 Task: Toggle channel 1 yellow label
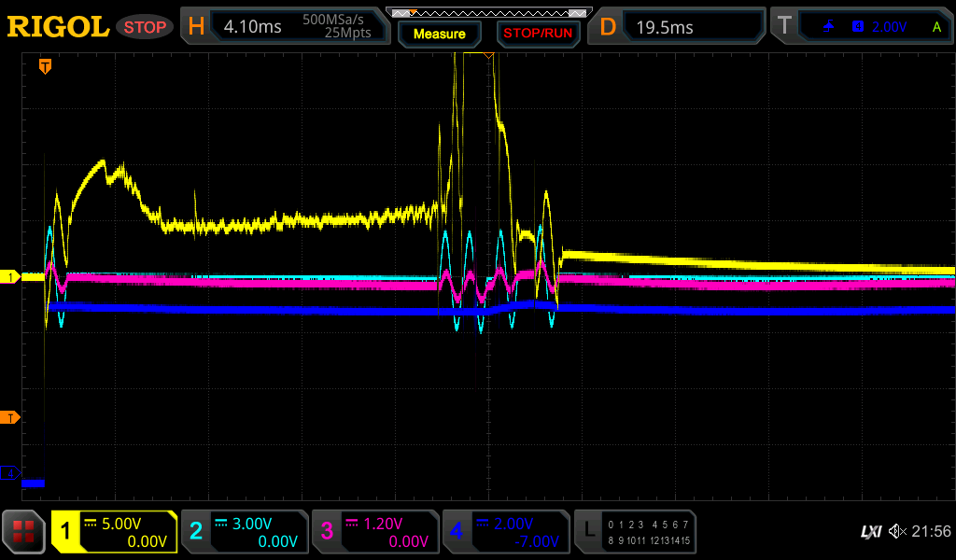click(x=65, y=532)
